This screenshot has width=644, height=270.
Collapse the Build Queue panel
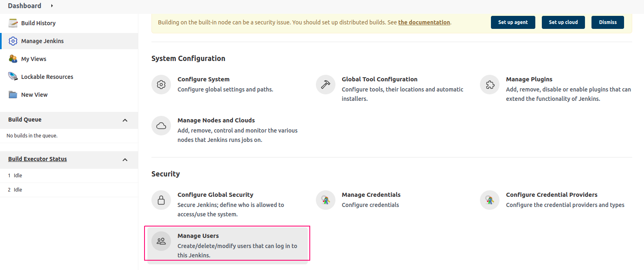click(x=125, y=120)
